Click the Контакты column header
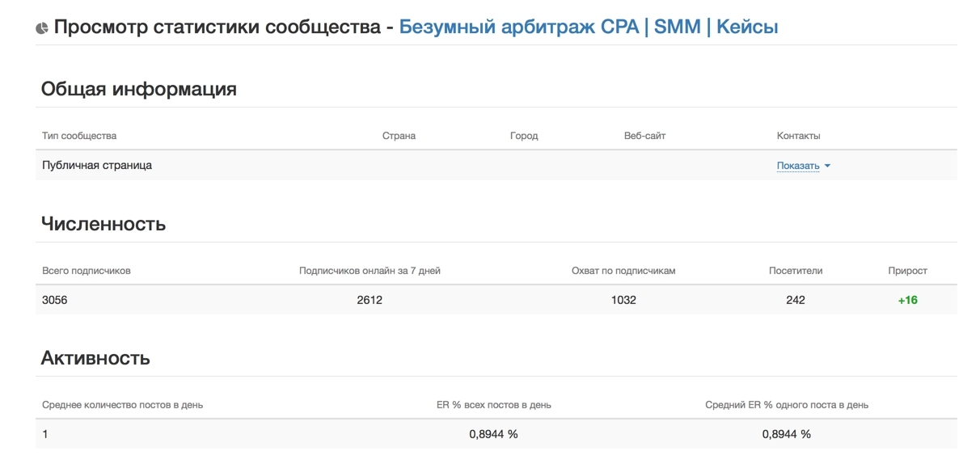Viewport: 980px width, 464px height. pyautogui.click(x=798, y=136)
